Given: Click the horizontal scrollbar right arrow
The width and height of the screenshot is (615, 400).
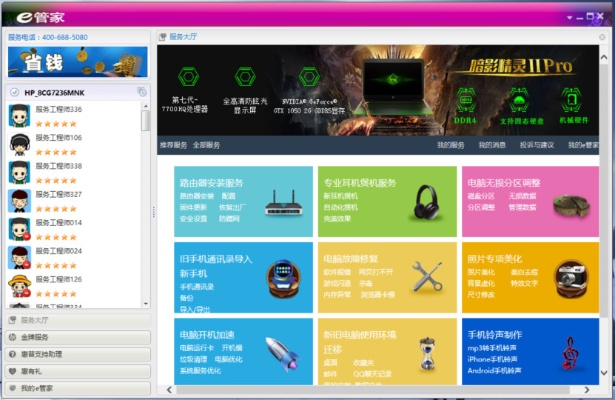Looking at the screenshot, I should pos(587,390).
